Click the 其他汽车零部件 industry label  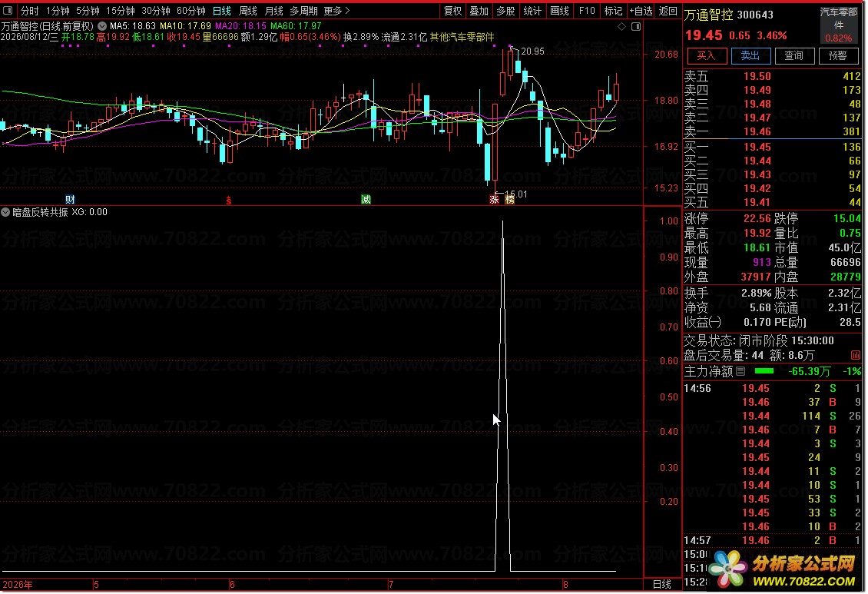tap(462, 37)
